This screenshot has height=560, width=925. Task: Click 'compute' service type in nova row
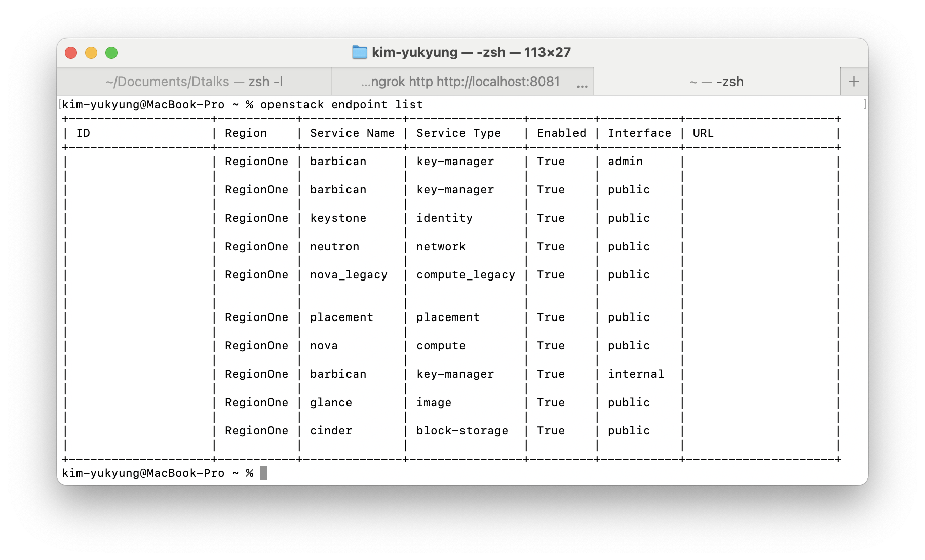[x=441, y=346]
